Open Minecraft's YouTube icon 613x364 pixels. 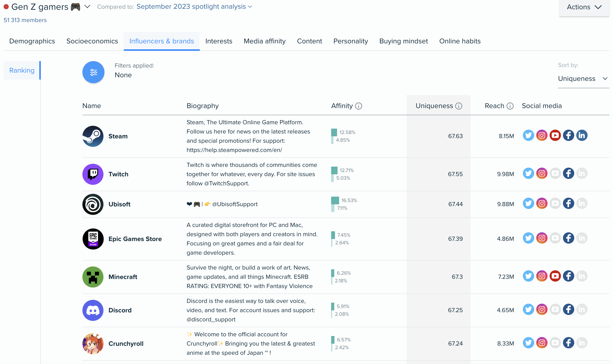tap(555, 276)
